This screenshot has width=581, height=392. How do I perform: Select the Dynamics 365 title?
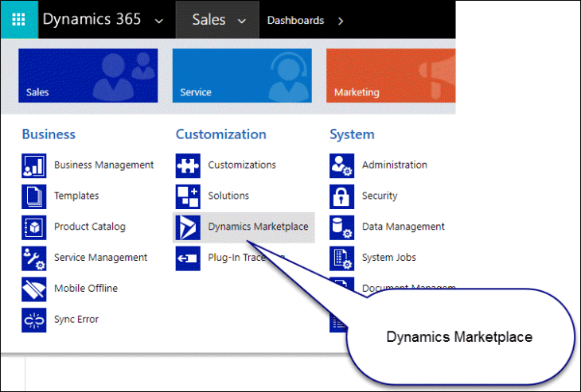(92, 19)
